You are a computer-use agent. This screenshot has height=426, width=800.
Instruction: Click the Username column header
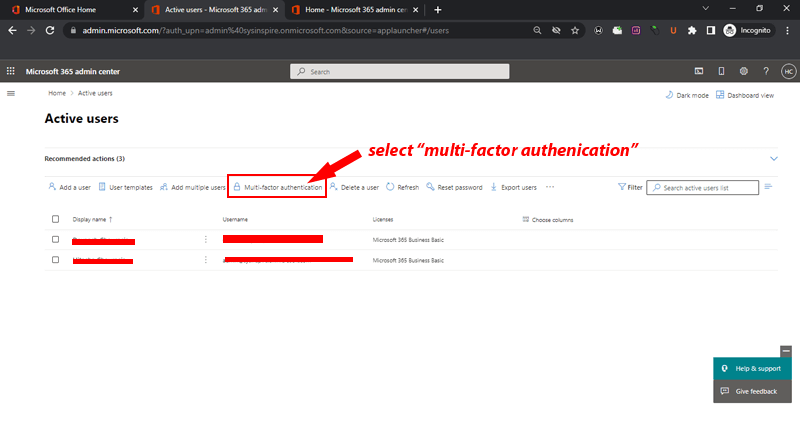pos(235,219)
